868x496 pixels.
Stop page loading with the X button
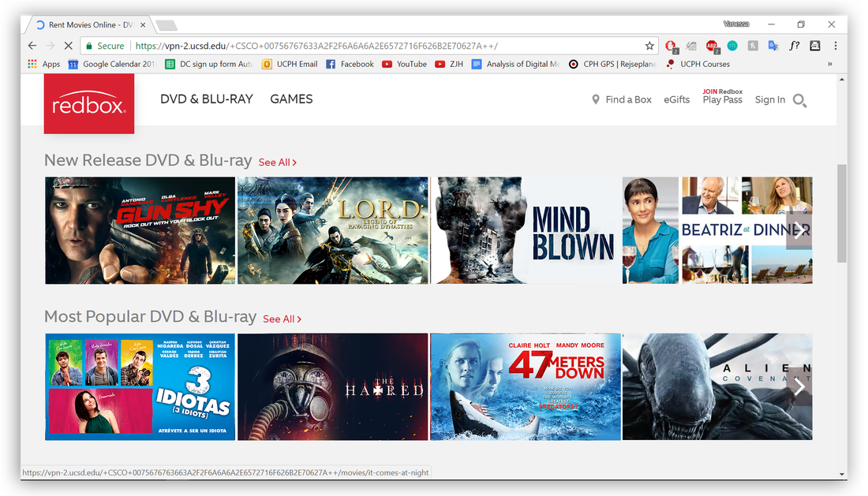pos(69,46)
